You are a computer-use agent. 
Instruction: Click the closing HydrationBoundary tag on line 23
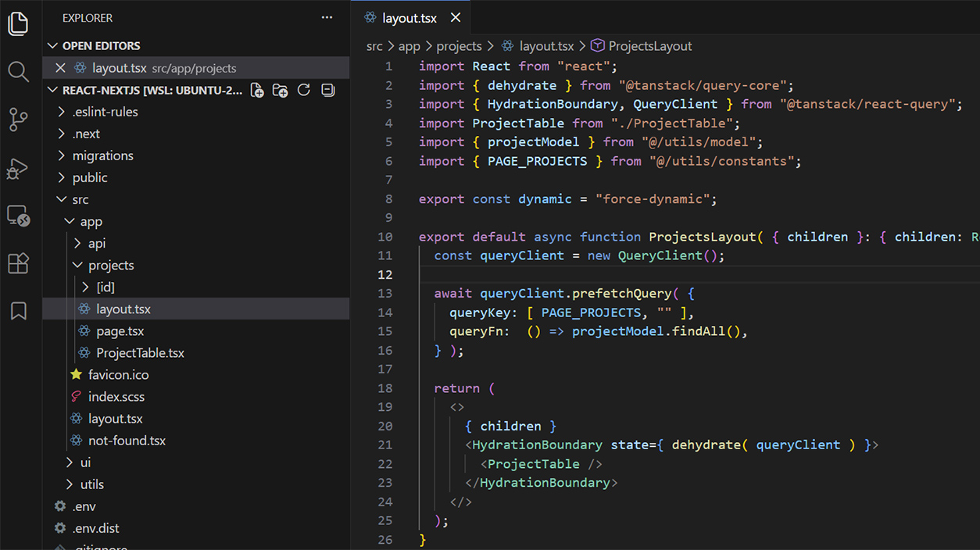click(x=542, y=483)
